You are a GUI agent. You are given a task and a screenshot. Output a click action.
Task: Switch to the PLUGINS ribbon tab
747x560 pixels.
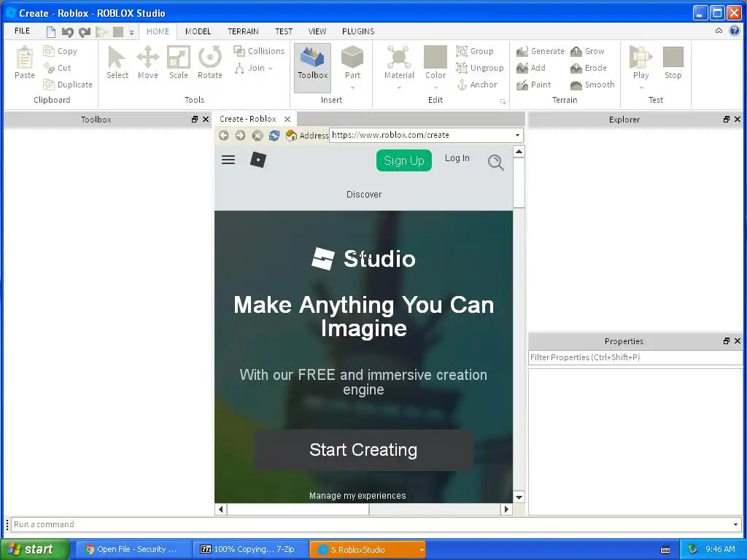click(358, 31)
